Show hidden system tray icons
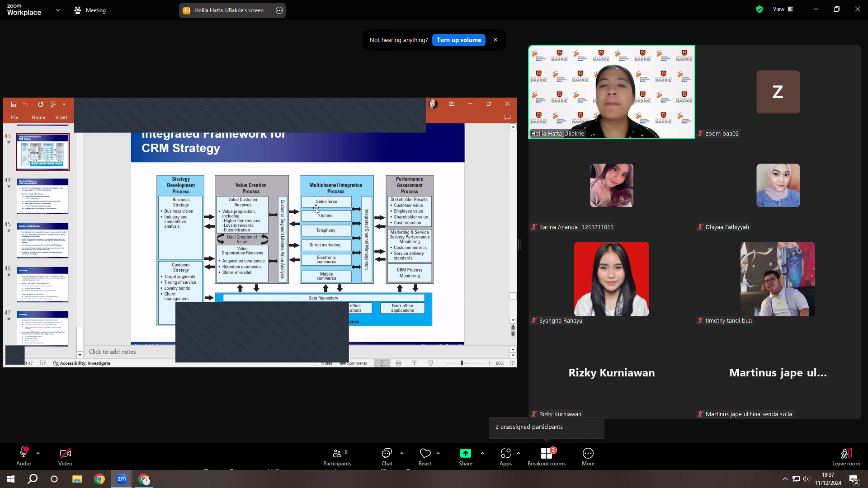 coord(785,479)
